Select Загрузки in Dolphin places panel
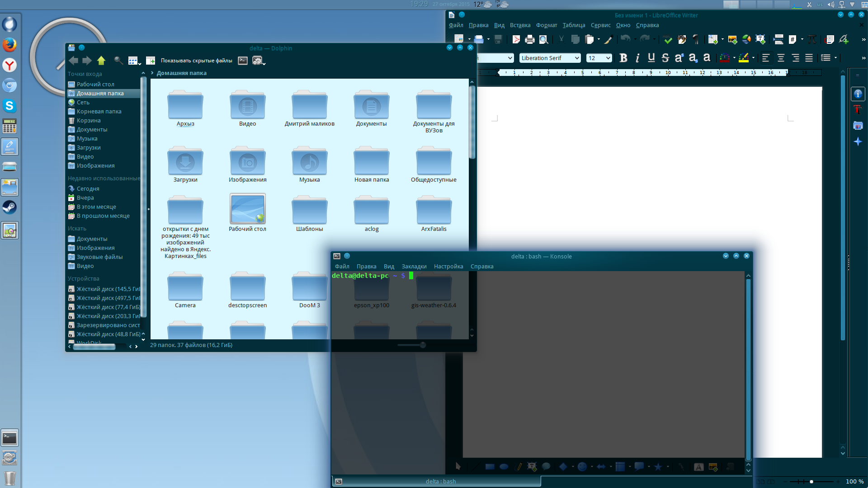 point(89,148)
